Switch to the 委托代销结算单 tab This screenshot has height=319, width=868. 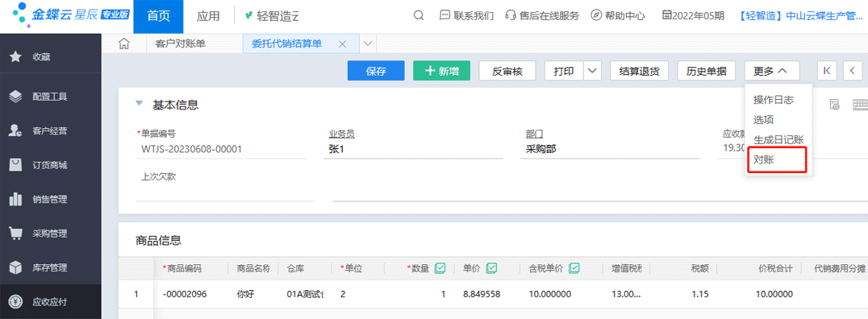pyautogui.click(x=286, y=44)
